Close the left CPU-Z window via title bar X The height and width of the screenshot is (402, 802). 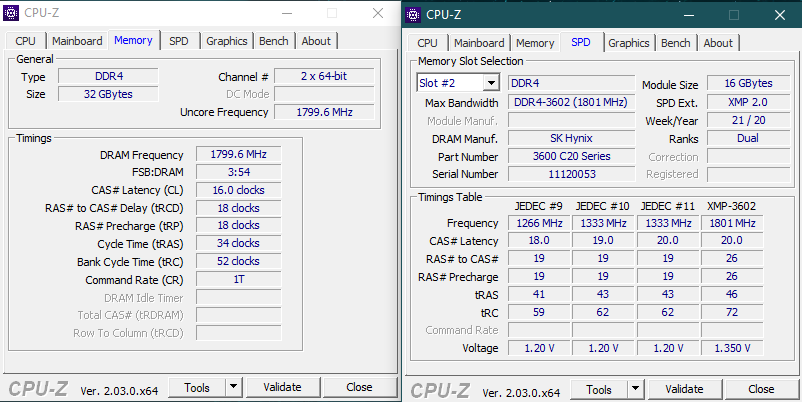378,13
